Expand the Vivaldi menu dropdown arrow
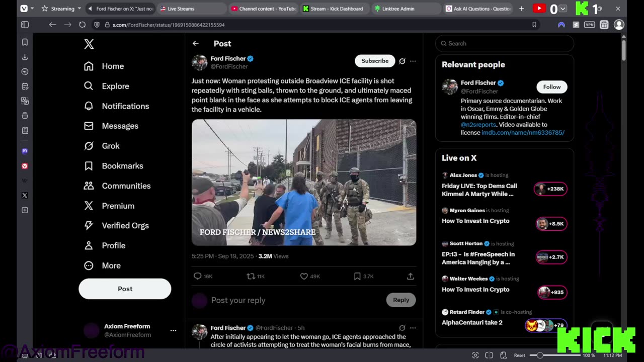 pyautogui.click(x=32, y=9)
